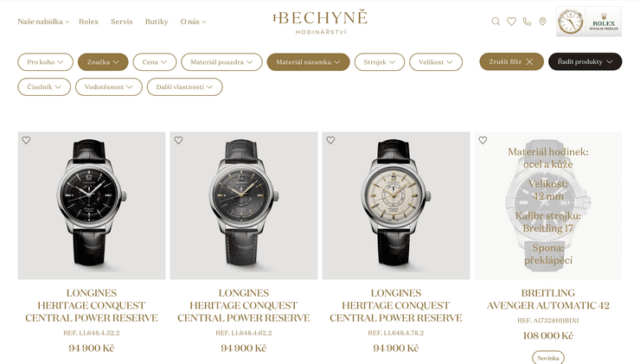Expand the Materiál náramku filter dropdown
640x364 pixels.
[308, 62]
